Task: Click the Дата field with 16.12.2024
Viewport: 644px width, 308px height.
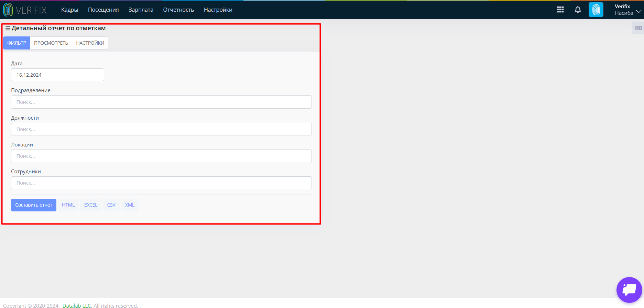Action: point(57,75)
